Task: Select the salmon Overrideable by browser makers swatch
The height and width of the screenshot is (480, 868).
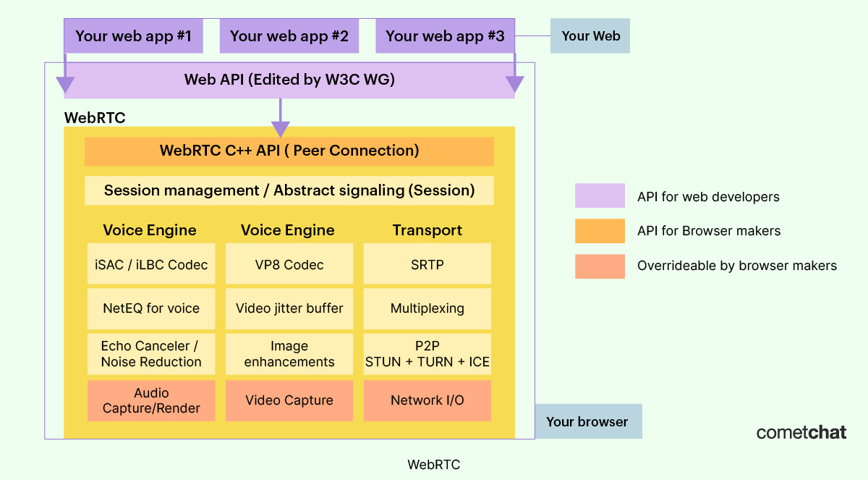Action: [x=600, y=266]
